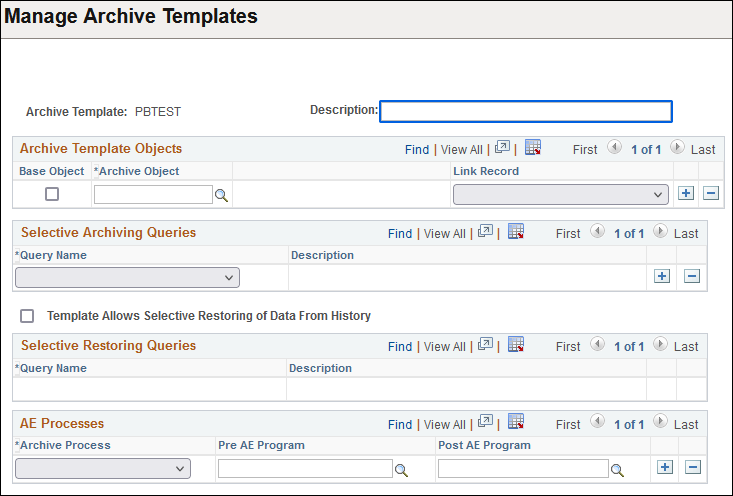The image size is (733, 496).
Task: Open AE Processes grid in new window
Action: pos(485,422)
